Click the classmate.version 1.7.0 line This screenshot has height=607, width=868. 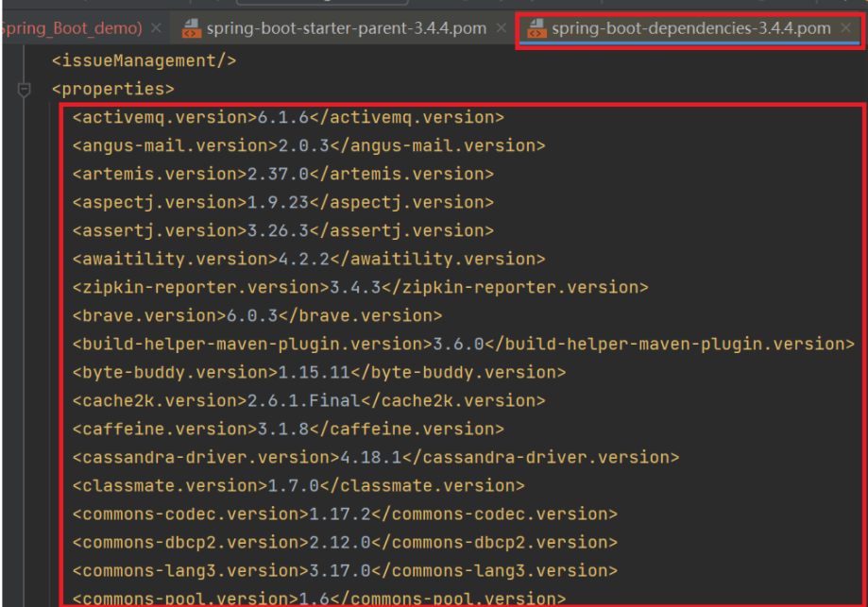tap(298, 485)
